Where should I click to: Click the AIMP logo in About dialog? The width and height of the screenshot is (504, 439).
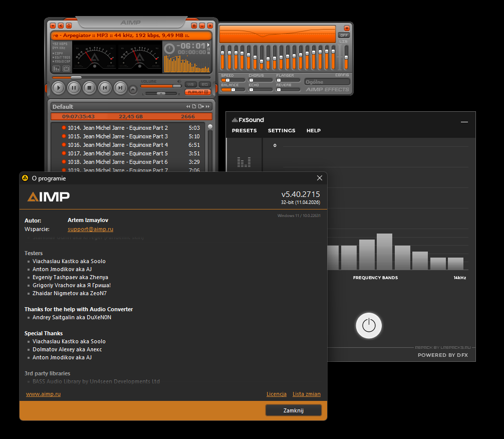49,196
